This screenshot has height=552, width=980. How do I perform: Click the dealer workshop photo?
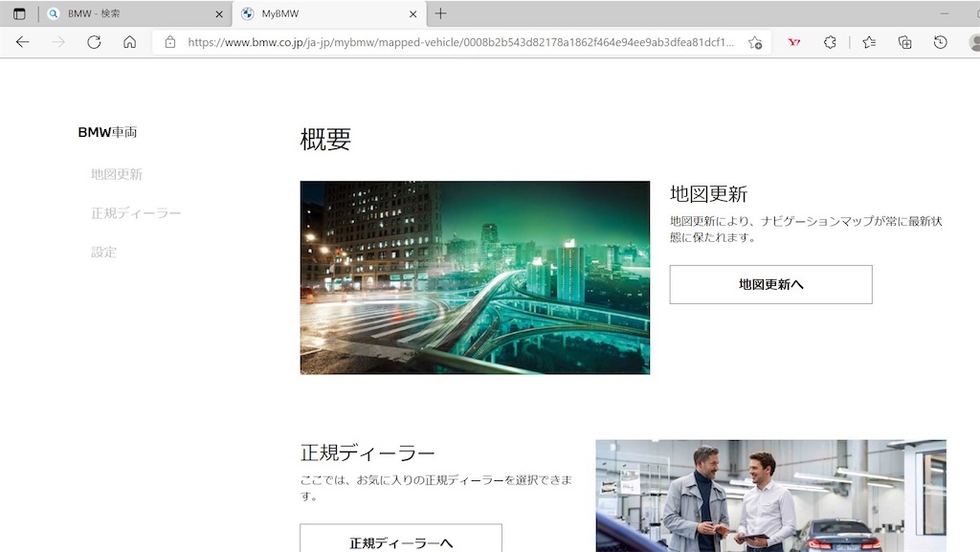(770, 496)
